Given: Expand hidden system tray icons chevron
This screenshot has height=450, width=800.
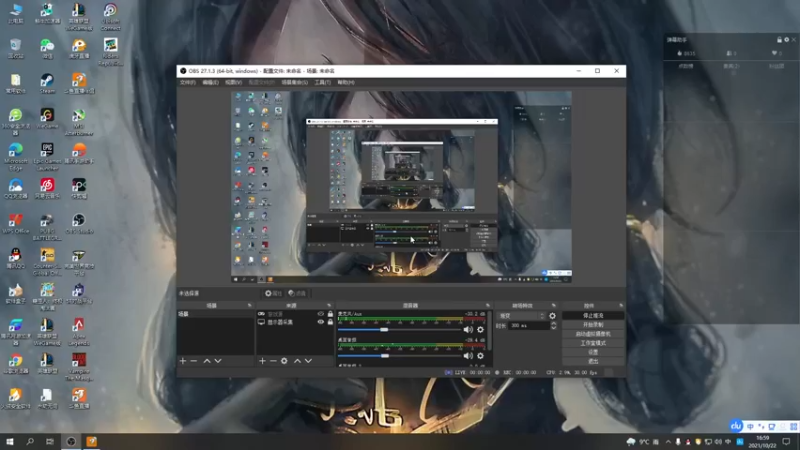Looking at the screenshot, I should [668, 441].
